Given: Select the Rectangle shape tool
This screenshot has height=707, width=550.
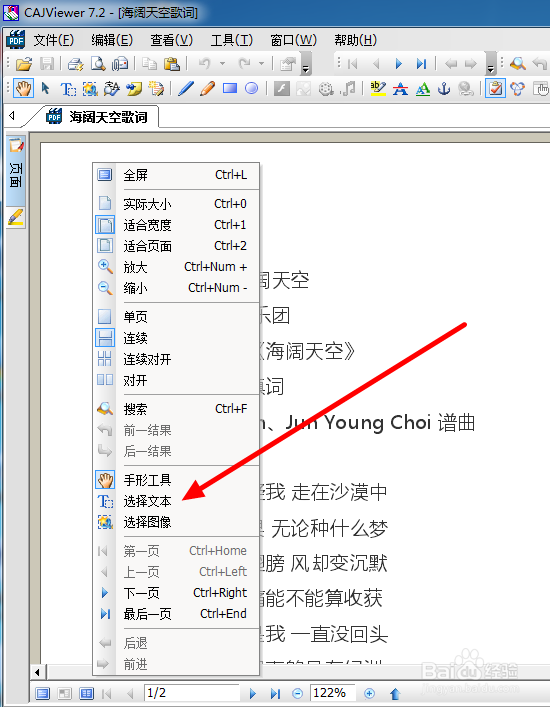Looking at the screenshot, I should pyautogui.click(x=229, y=88).
